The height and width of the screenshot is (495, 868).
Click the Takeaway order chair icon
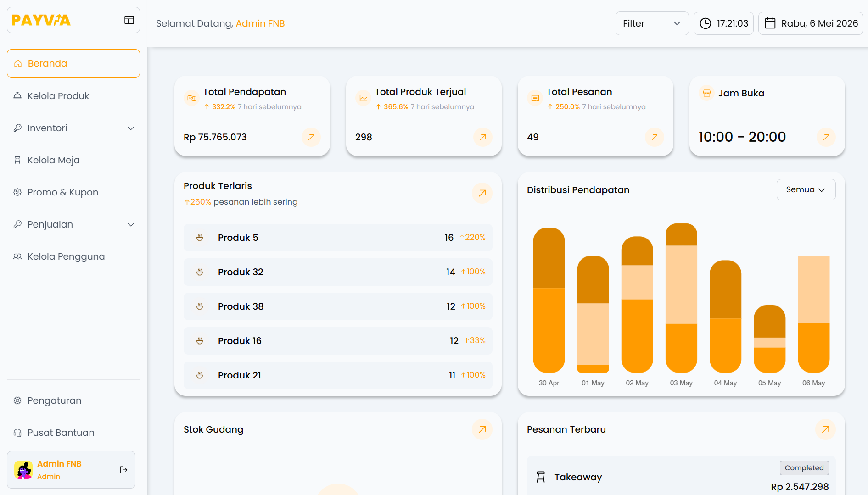pos(541,477)
